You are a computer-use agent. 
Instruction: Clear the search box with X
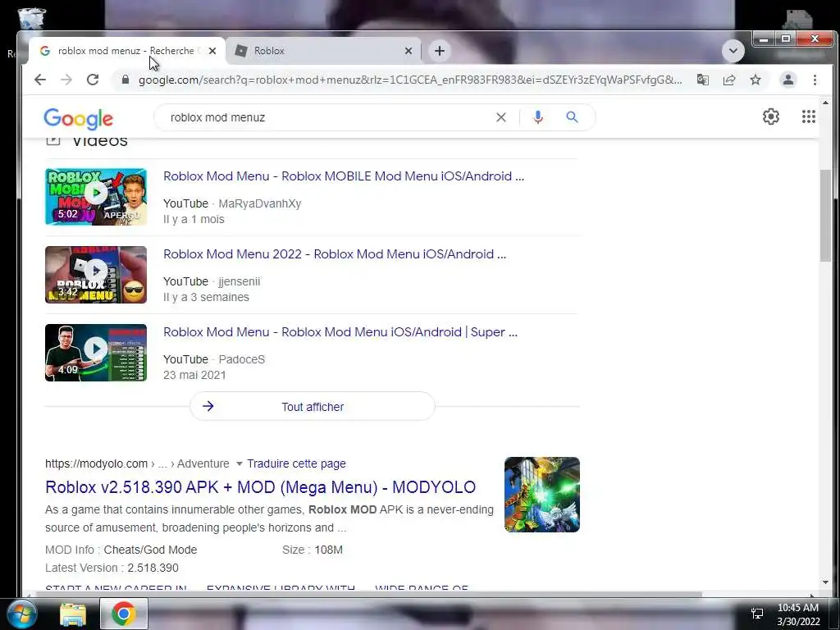[x=501, y=117]
